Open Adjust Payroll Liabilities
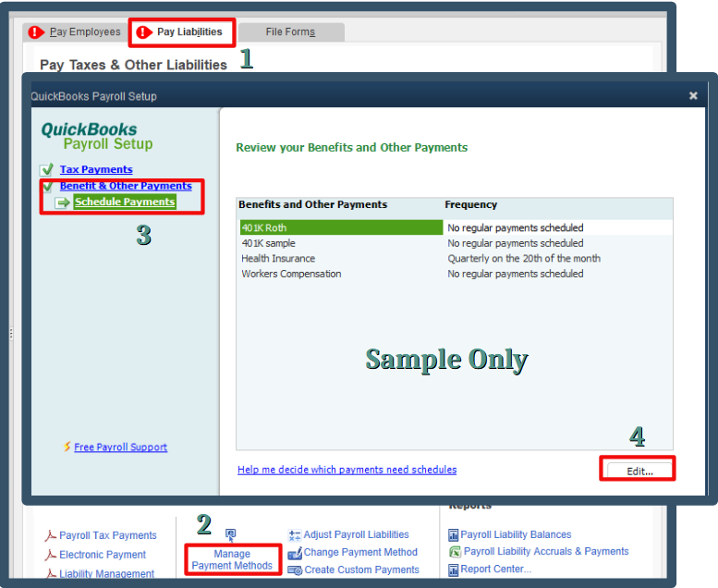The height and width of the screenshot is (588, 718). click(356, 534)
